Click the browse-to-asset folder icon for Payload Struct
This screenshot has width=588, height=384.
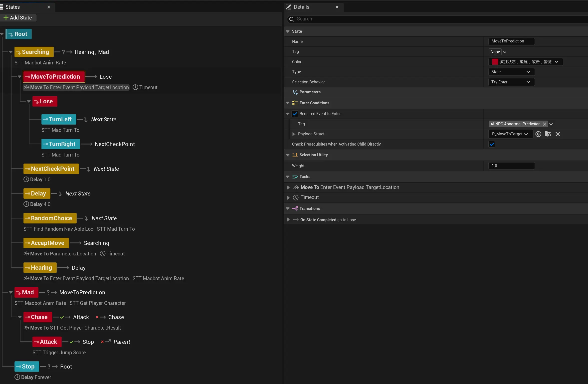tap(548, 134)
